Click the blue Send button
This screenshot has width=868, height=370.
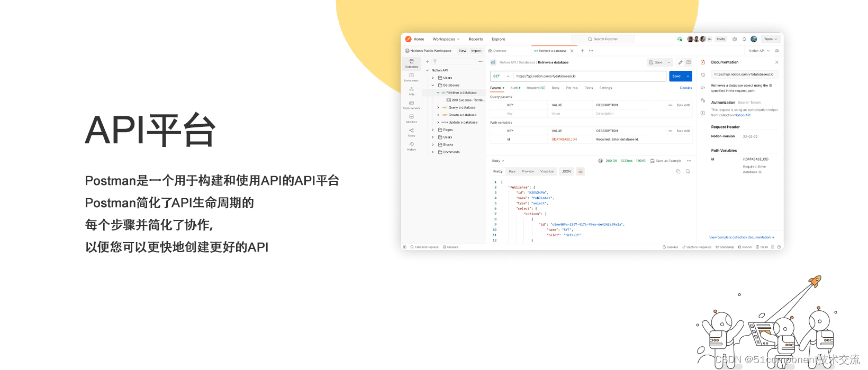tap(676, 76)
